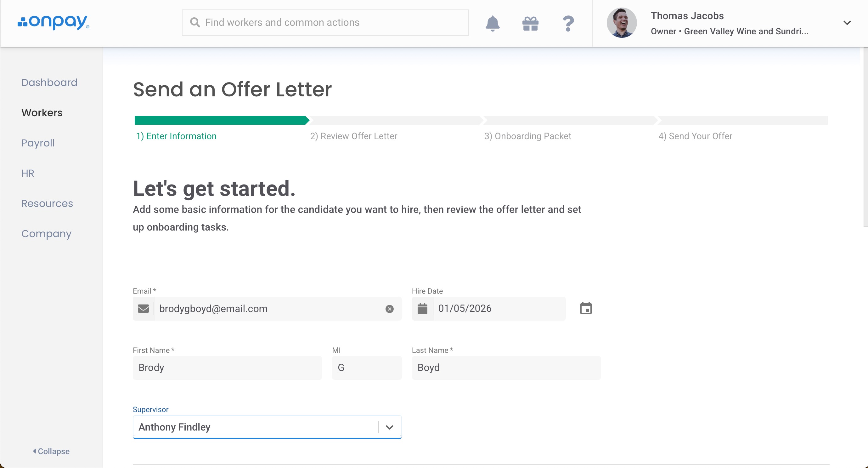Open Payroll from the sidebar
This screenshot has width=868, height=468.
pos(38,143)
